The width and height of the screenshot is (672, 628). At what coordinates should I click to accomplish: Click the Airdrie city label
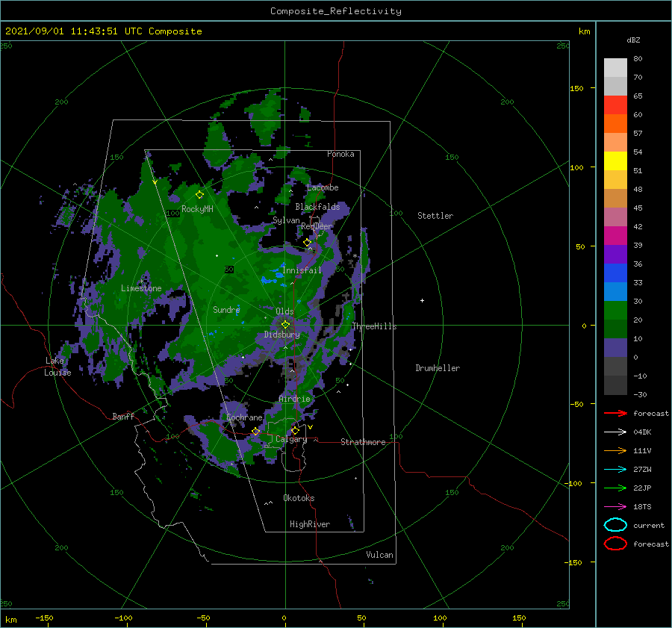tap(294, 399)
